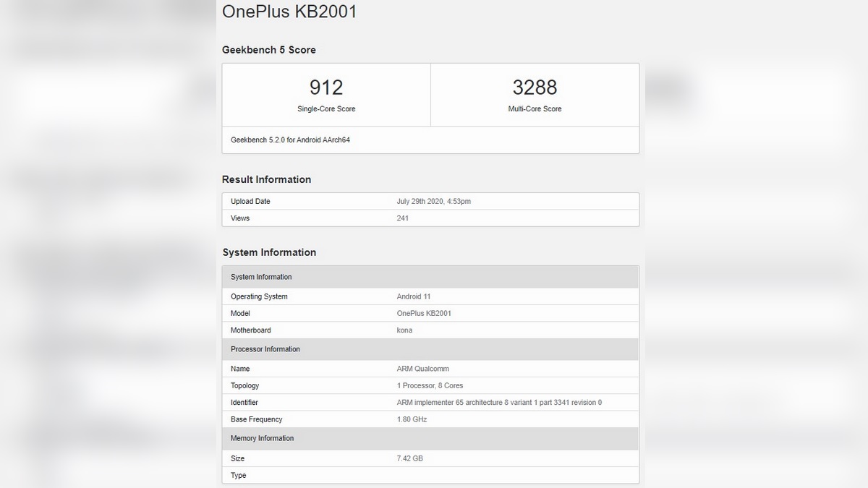
Task: Select the "Result Information" section heading
Action: (267, 179)
